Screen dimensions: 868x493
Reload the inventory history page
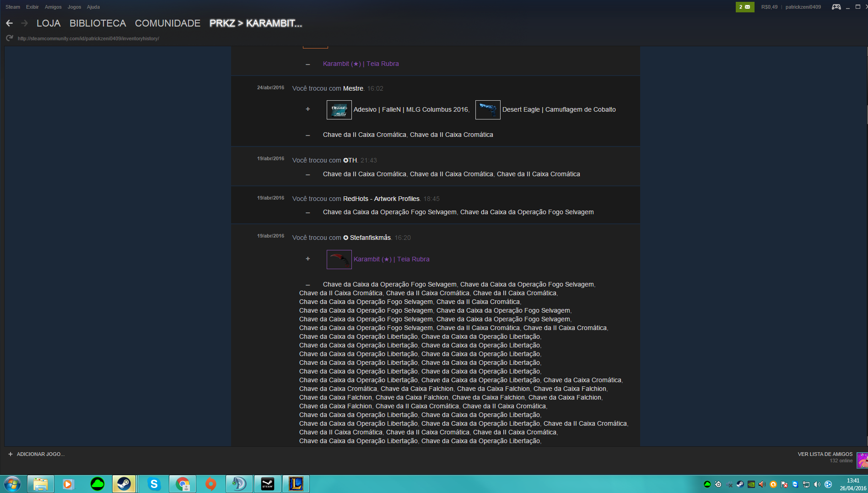coord(9,38)
